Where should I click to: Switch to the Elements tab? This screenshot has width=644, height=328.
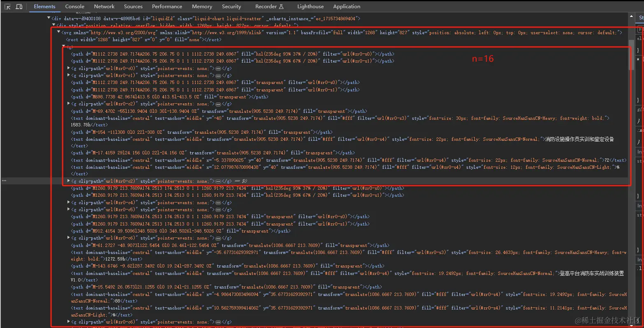[44, 7]
